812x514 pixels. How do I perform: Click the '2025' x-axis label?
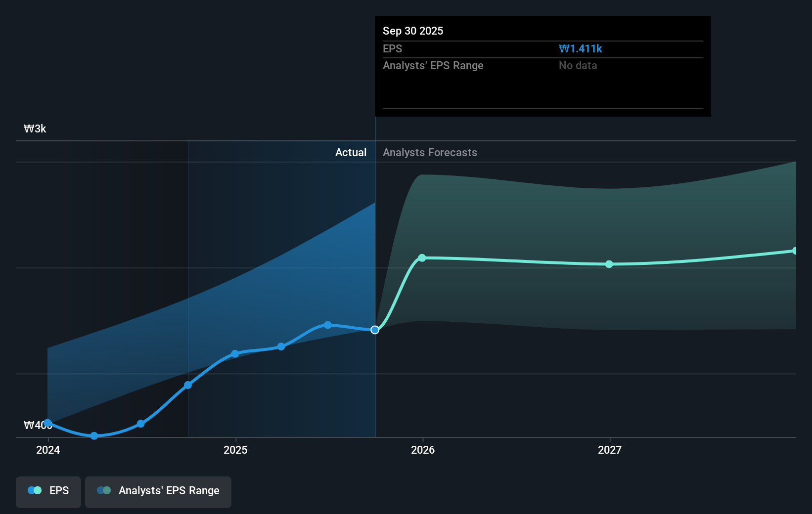coord(235,450)
